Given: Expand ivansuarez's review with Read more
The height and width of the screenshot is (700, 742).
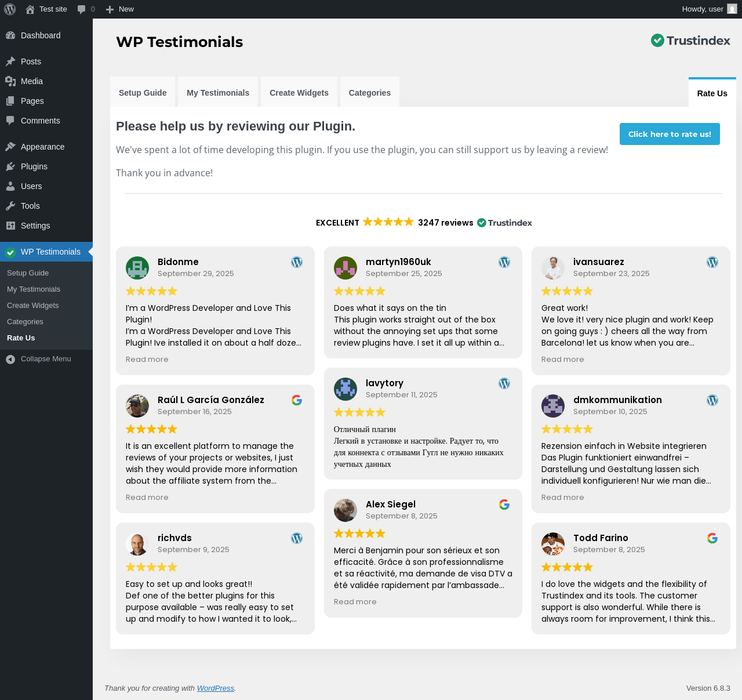Looking at the screenshot, I should (563, 360).
